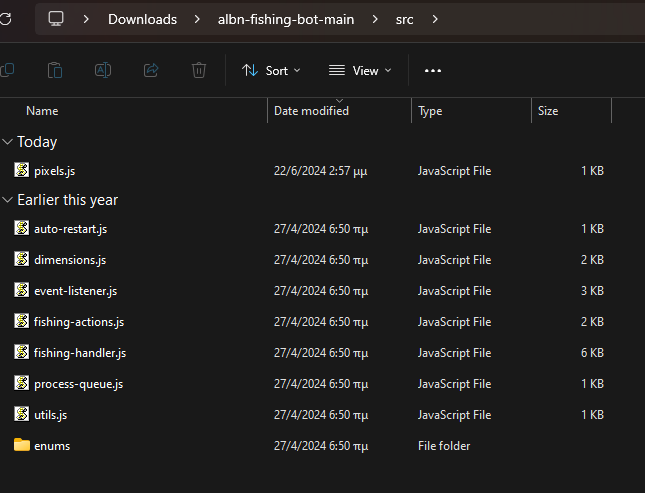Go to Downloads in the breadcrumb
645x493 pixels.
click(142, 19)
